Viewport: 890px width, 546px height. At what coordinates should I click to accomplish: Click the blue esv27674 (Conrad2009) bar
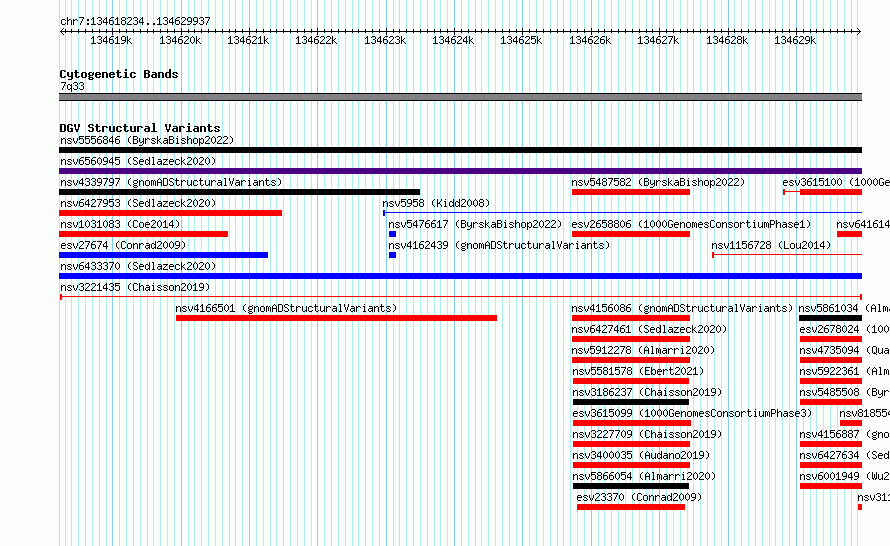pos(163,255)
